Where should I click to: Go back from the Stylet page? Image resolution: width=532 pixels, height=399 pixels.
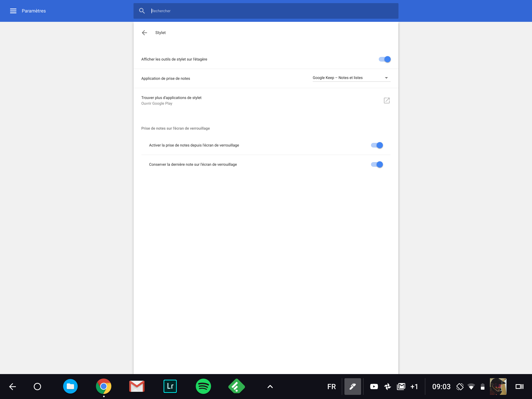click(144, 33)
